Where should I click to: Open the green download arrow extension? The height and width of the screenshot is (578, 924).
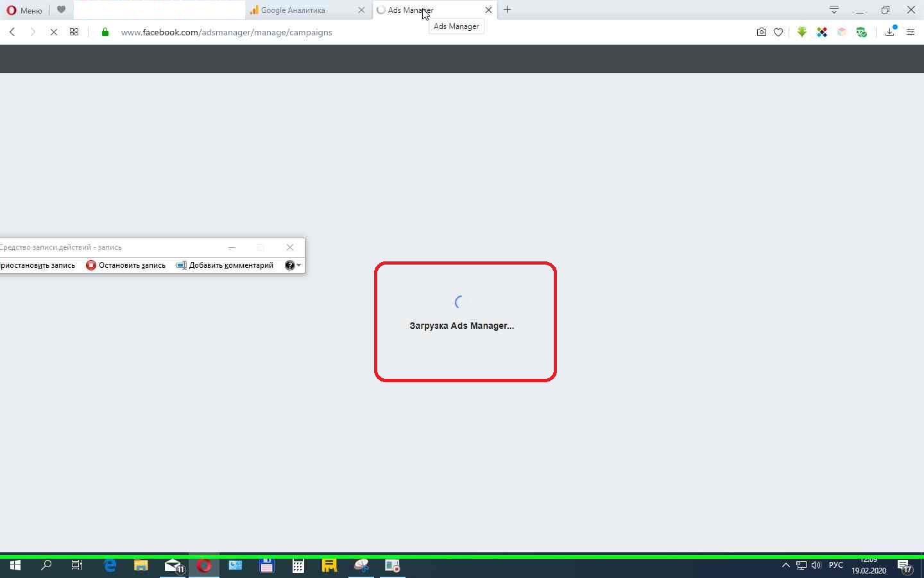(802, 32)
